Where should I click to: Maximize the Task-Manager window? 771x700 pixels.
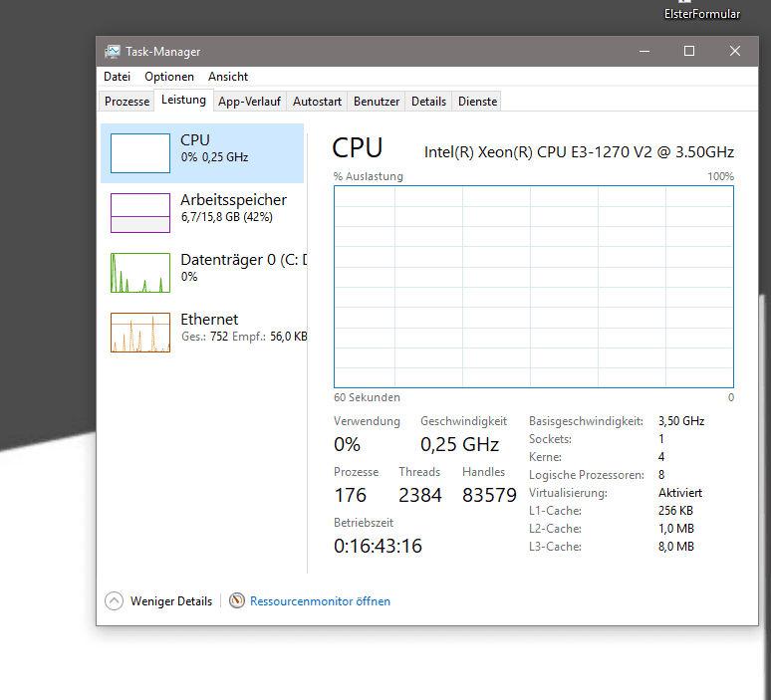[x=689, y=51]
